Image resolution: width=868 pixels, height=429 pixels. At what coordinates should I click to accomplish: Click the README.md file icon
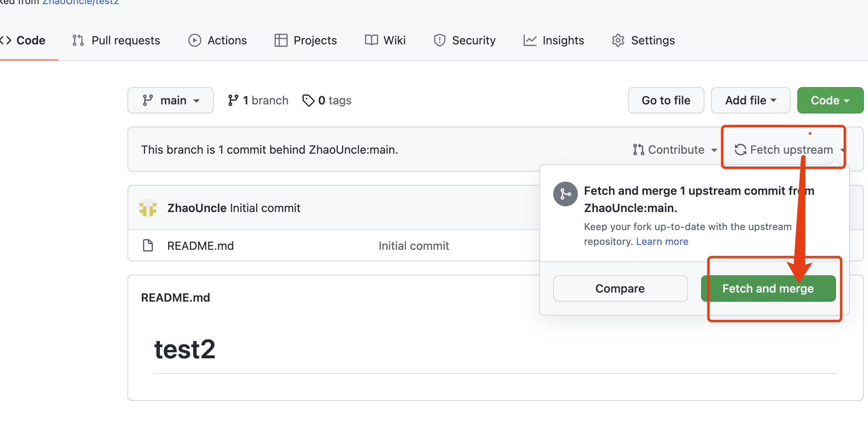[x=148, y=246]
